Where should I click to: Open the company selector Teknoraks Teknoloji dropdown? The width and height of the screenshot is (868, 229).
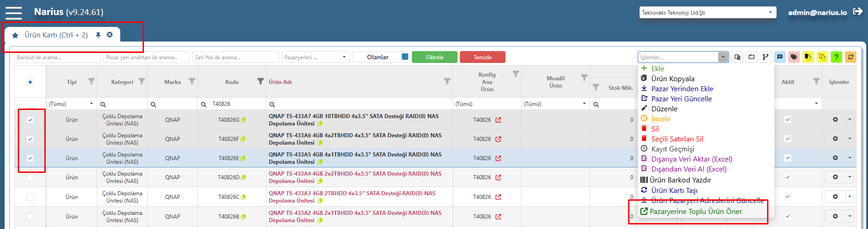click(x=708, y=12)
